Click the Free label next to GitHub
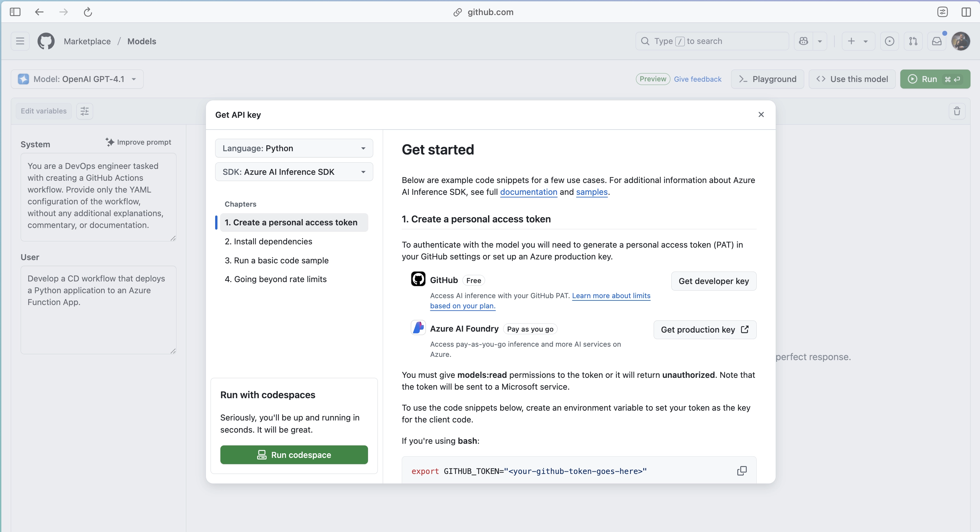 [x=473, y=280]
